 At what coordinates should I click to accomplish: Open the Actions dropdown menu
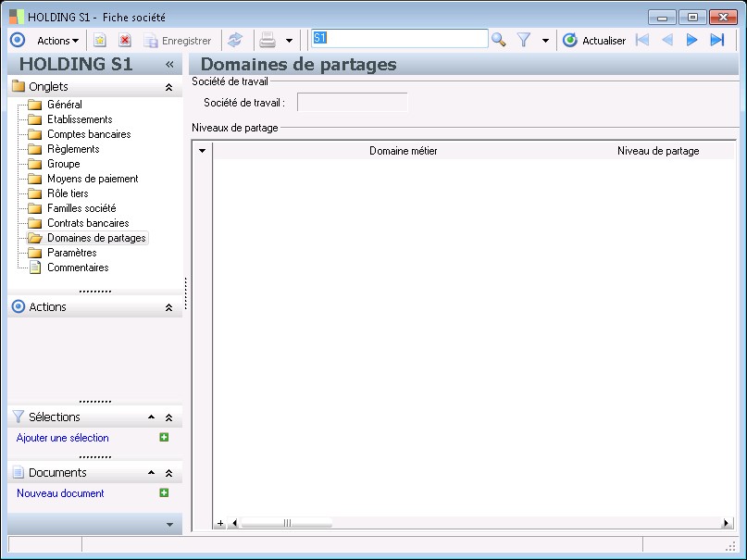pyautogui.click(x=57, y=41)
